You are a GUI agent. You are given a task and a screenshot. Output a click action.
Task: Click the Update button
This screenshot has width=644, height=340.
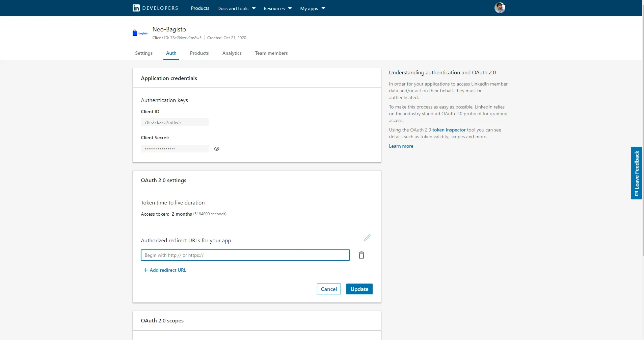click(359, 289)
